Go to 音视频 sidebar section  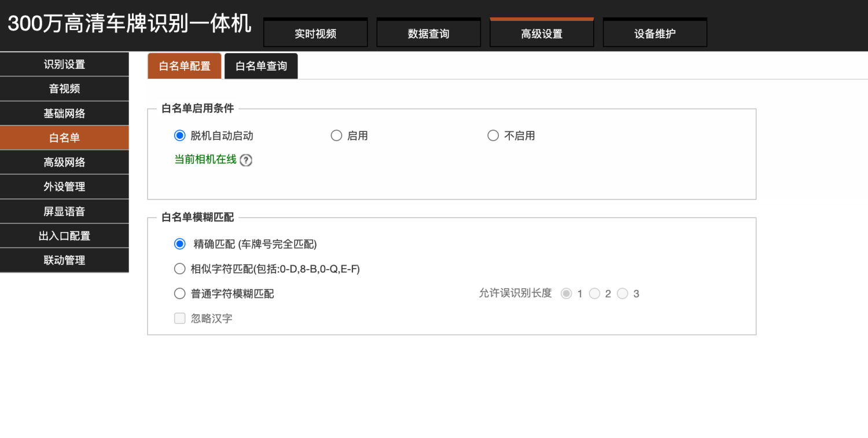[64, 89]
